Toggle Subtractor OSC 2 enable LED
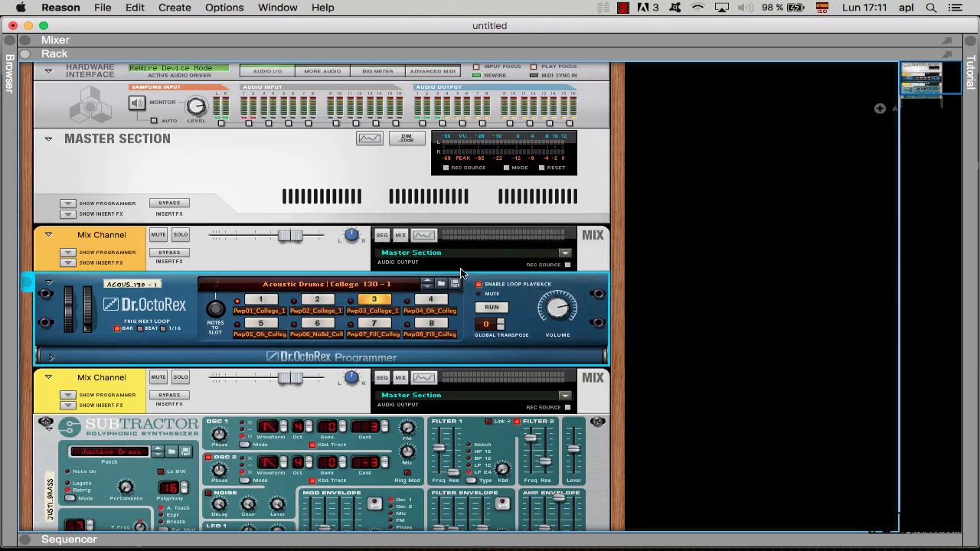This screenshot has width=980, height=551. [208, 458]
